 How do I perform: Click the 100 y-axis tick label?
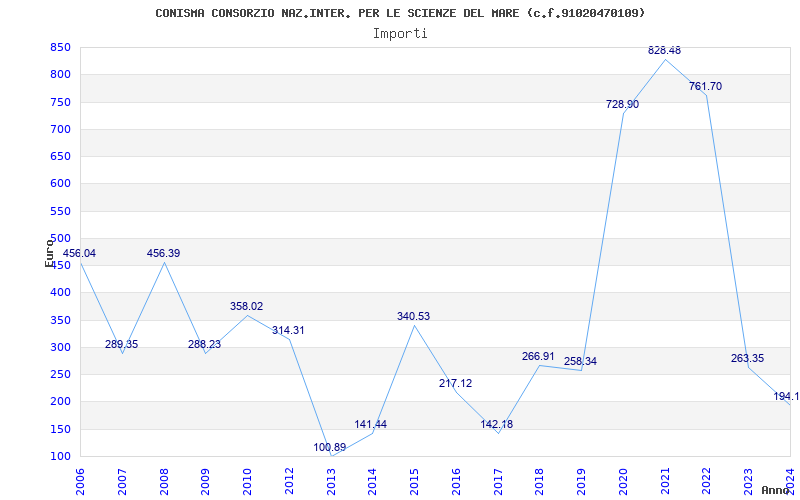click(59, 457)
